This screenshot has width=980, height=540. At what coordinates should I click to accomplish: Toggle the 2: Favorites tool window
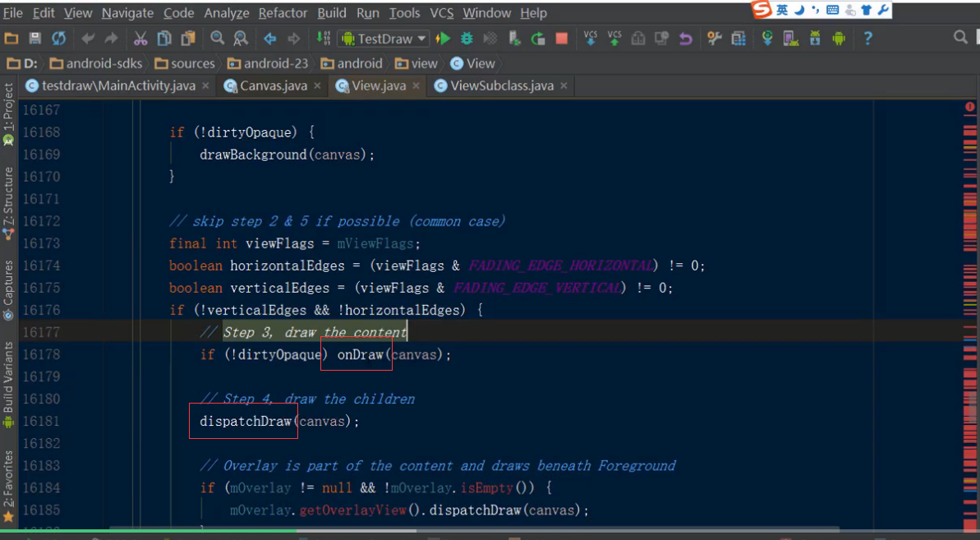point(8,487)
